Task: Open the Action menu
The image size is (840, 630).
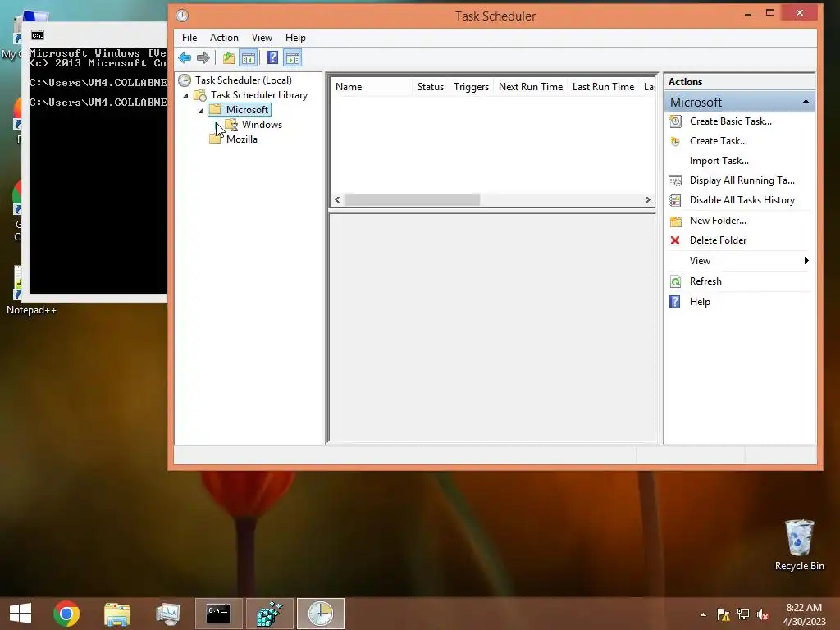Action: [224, 38]
